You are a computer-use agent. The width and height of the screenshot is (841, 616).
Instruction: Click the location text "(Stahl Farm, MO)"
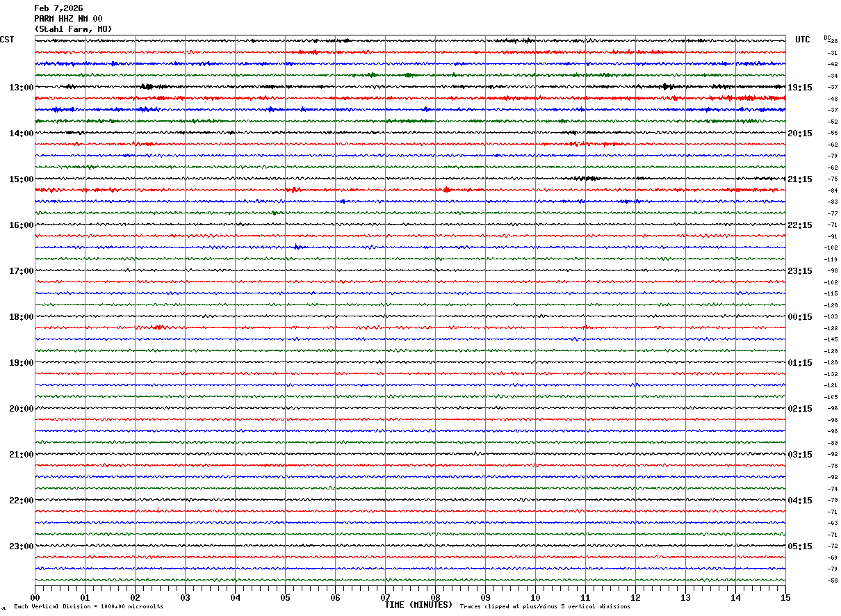tap(73, 29)
